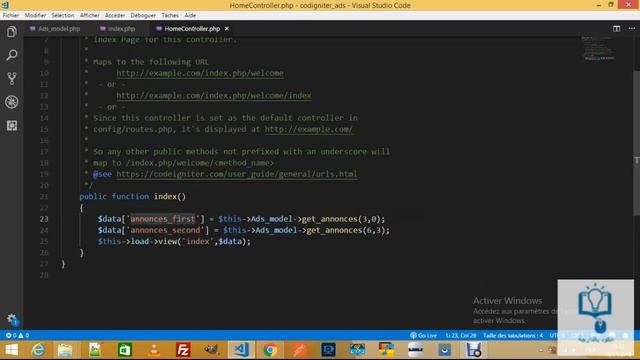Follow the http://example.com/index.php/welcome link
Screen dimensions: 640x360
[200, 73]
